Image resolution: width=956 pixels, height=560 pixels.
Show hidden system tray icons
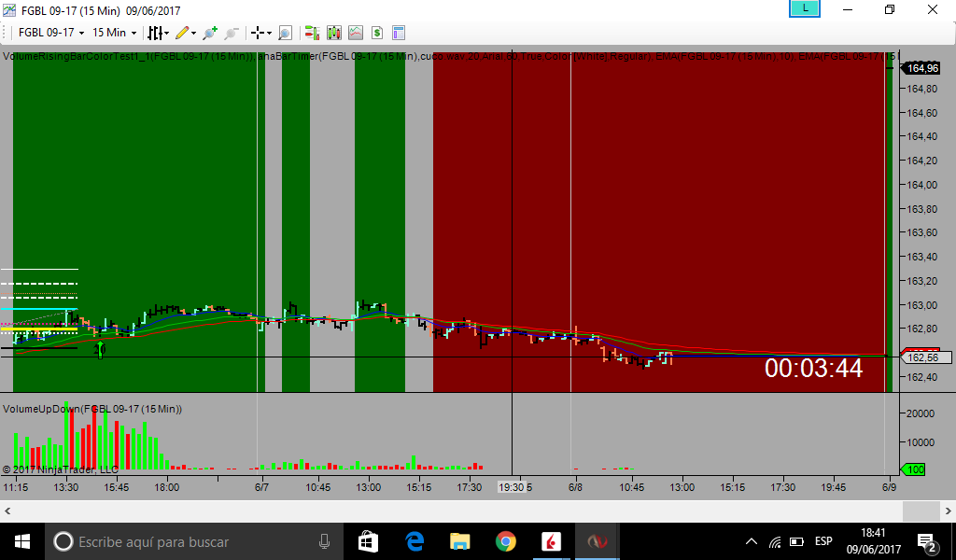pos(752,541)
